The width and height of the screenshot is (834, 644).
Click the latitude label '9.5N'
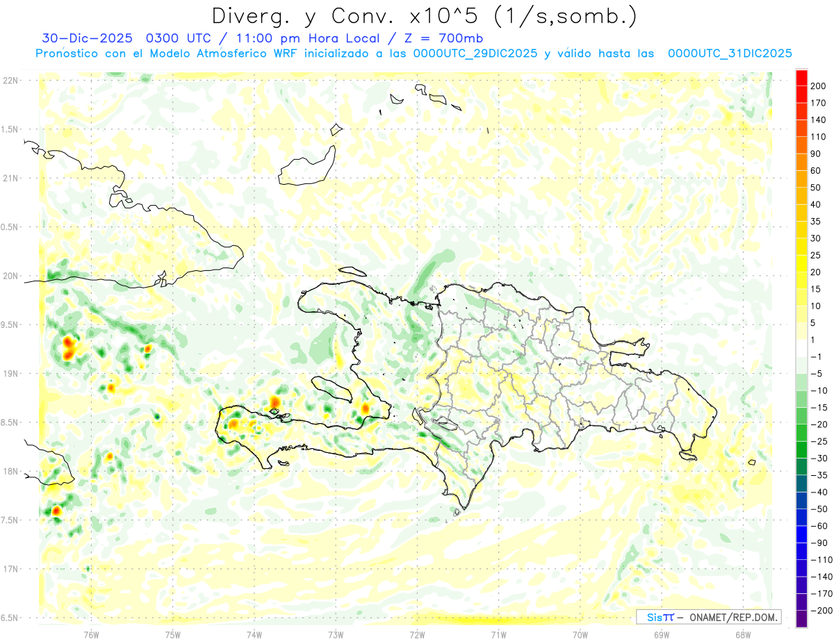[x=10, y=324]
